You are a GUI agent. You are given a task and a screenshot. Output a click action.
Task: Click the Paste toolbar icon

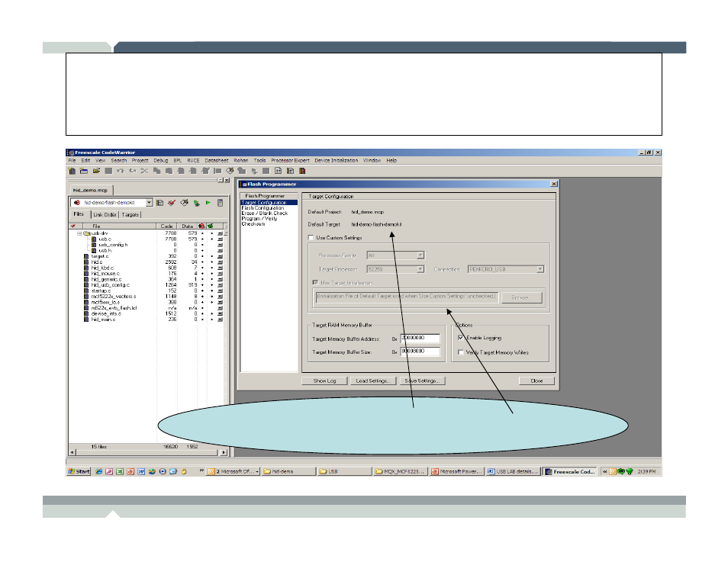[169, 171]
